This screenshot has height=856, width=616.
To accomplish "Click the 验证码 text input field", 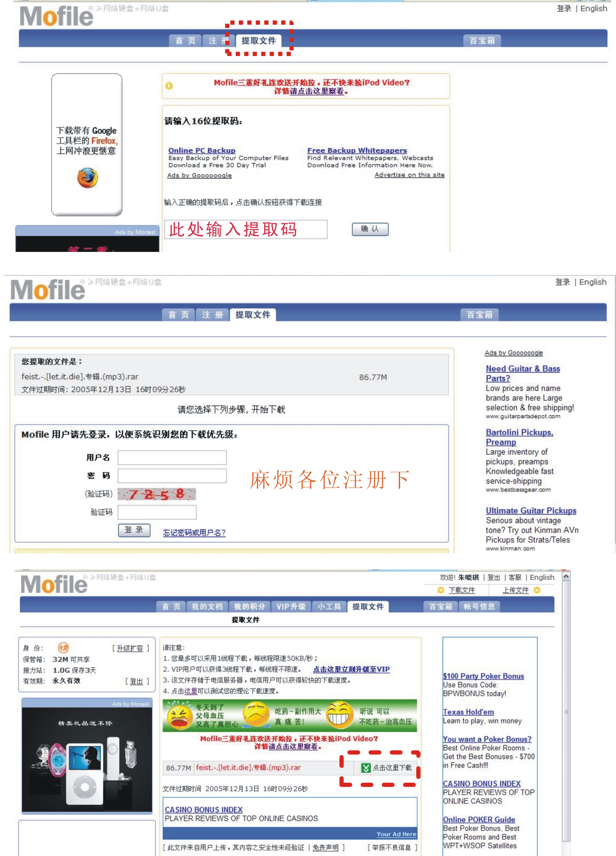I will 157,512.
